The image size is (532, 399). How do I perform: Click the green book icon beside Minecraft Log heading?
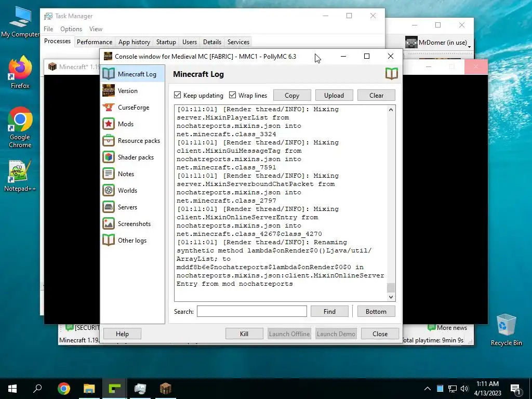pos(392,74)
